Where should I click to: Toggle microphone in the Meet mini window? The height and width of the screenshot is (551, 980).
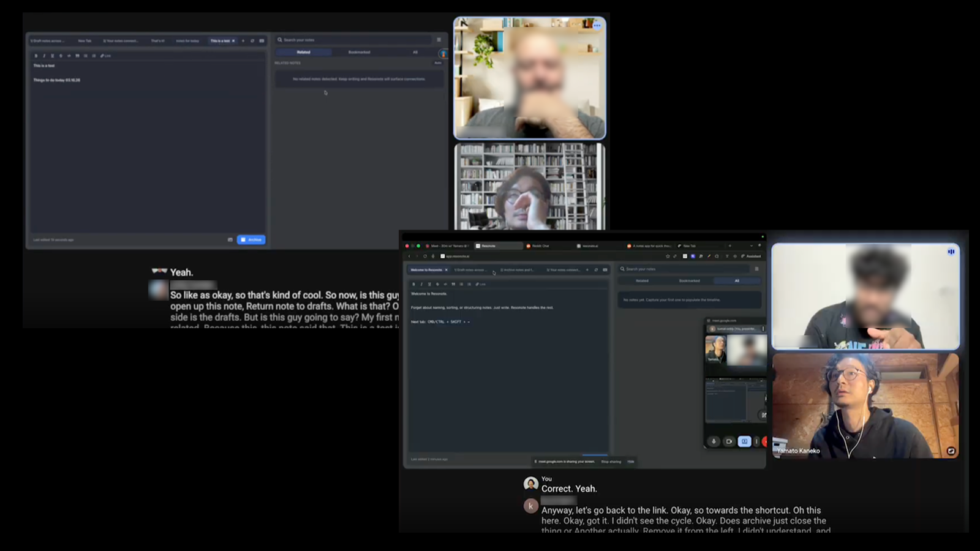[714, 441]
